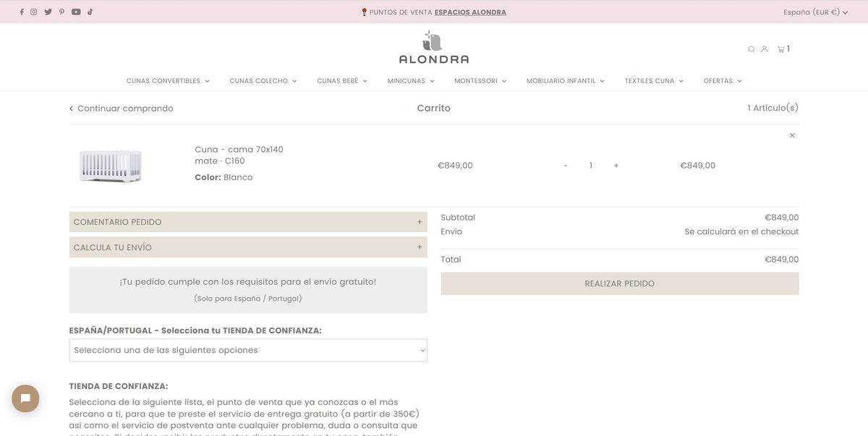Screen dimensions: 868x436
Task: Decrease quantity with minus button
Action: point(566,166)
